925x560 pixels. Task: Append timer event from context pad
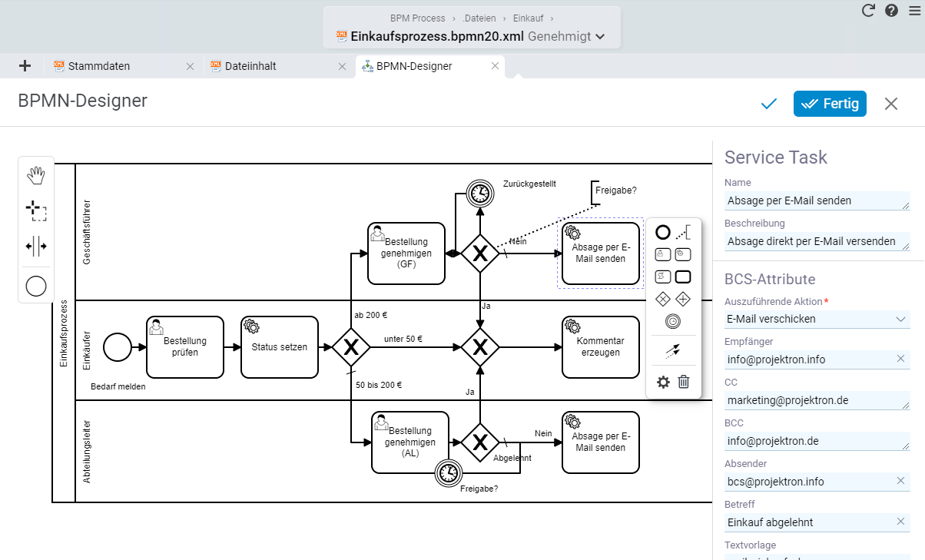[673, 320]
